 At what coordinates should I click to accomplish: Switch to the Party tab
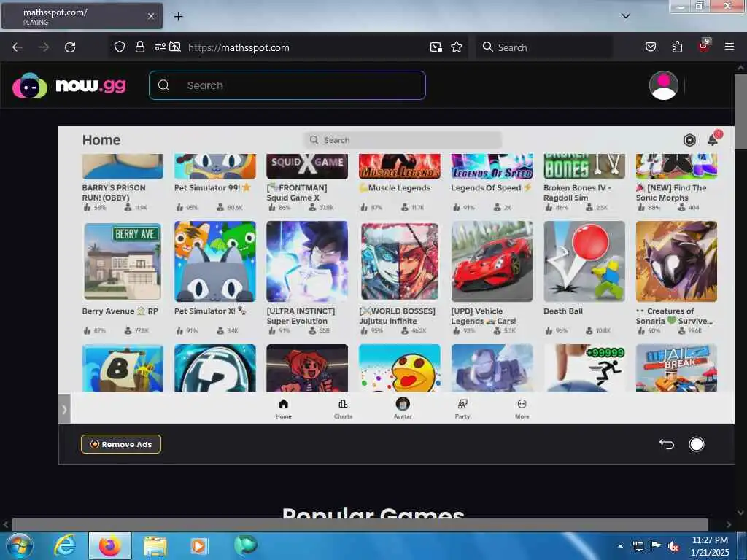(x=462, y=409)
